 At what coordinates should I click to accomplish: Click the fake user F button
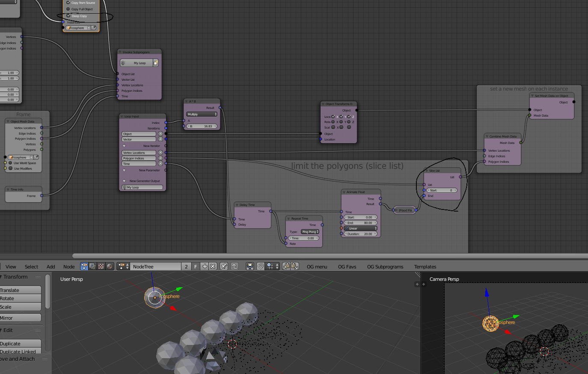[196, 266]
